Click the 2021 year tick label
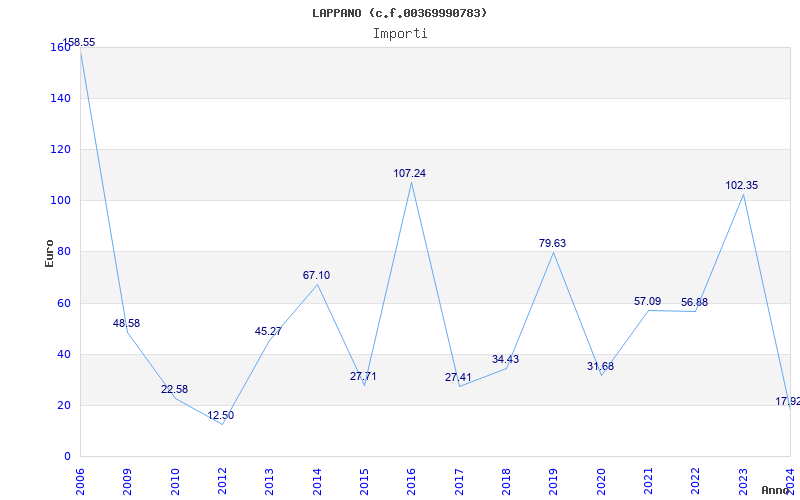This screenshot has height=500, width=800. coord(648,482)
